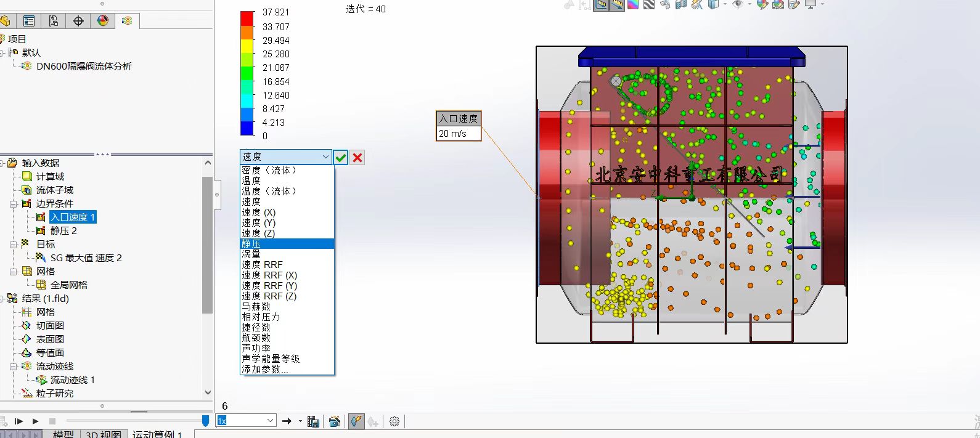980x438 pixels.
Task: Click the save animation film icon
Action: pyautogui.click(x=313, y=421)
